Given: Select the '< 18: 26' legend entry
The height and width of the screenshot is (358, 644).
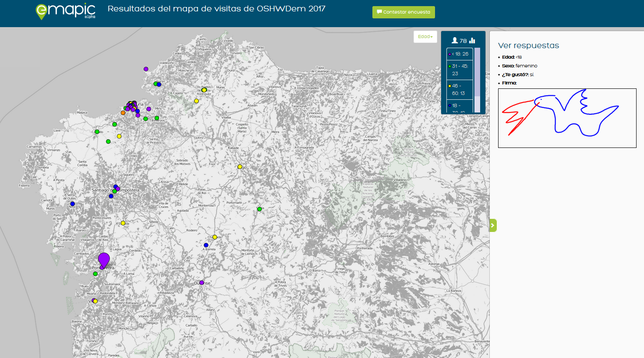Looking at the screenshot, I should coord(460,54).
